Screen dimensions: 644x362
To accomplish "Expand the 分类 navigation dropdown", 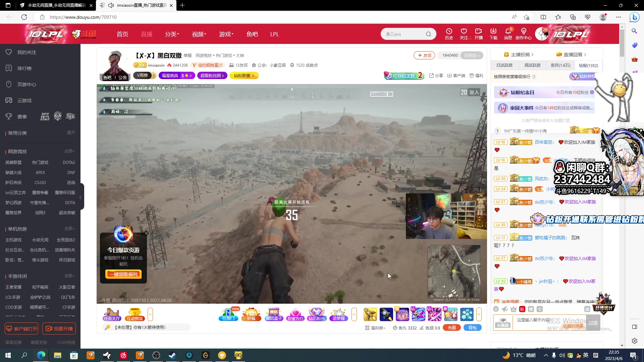I will pos(172,34).
